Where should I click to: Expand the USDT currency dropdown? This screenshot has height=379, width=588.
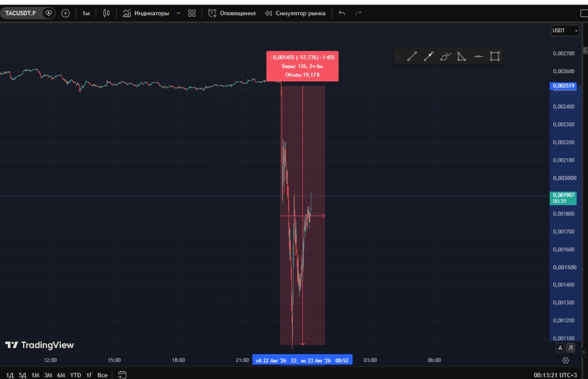coord(565,30)
